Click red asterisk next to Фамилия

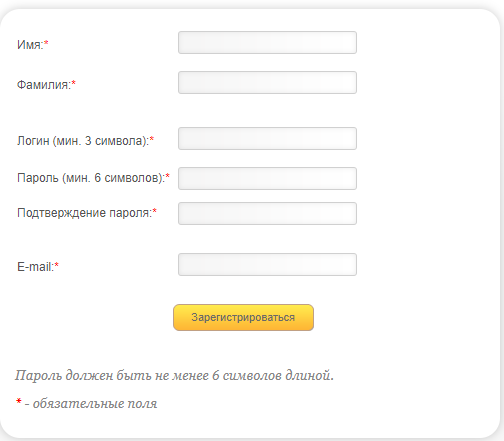coord(74,82)
